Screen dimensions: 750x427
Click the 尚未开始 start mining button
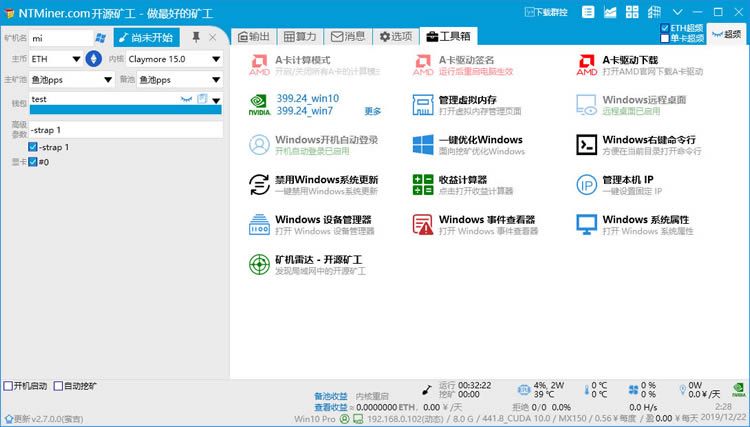(146, 37)
